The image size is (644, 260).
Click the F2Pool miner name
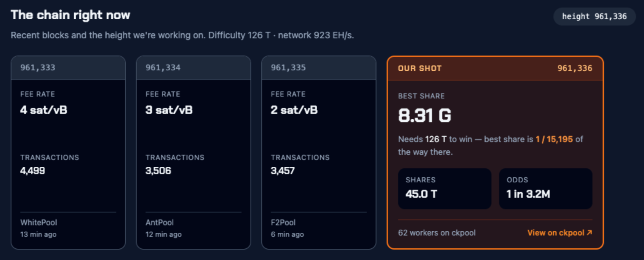283,222
